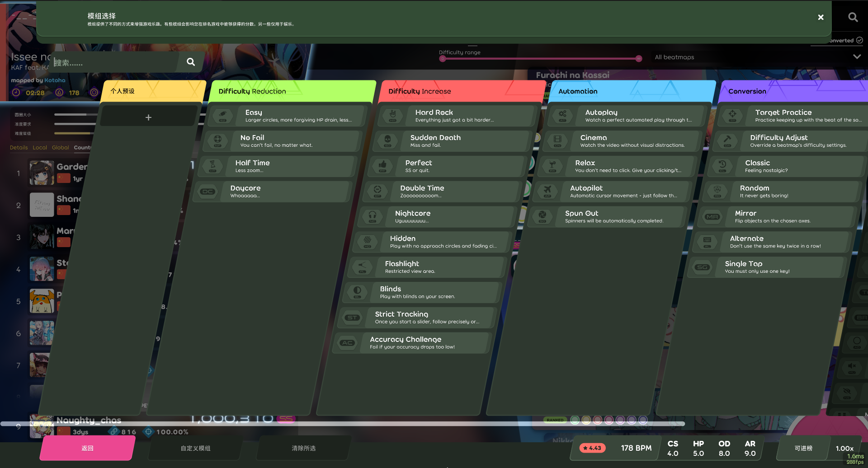Enable the Nightcore mod

[x=437, y=217]
